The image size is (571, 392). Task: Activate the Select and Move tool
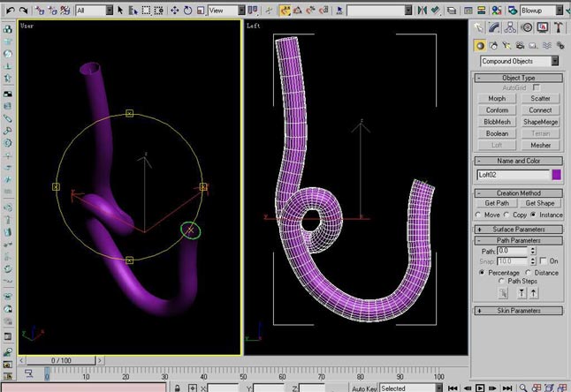pyautogui.click(x=175, y=11)
